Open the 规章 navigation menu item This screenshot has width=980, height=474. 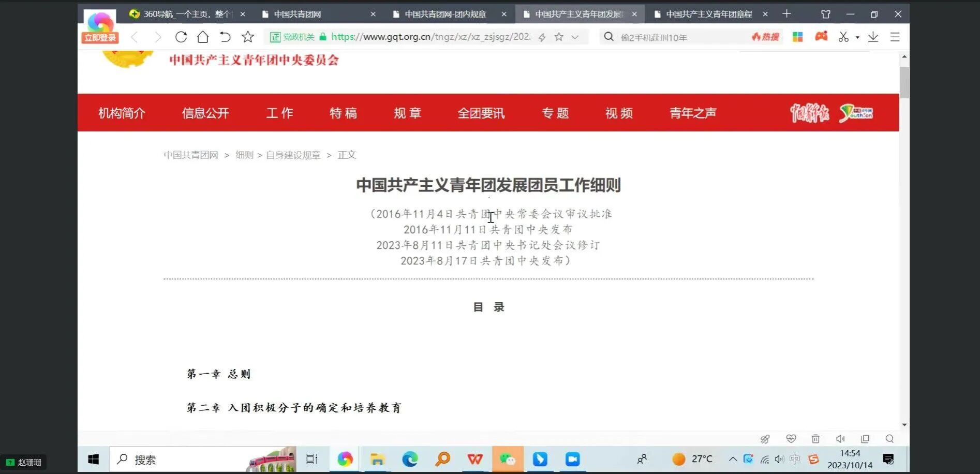coord(407,113)
